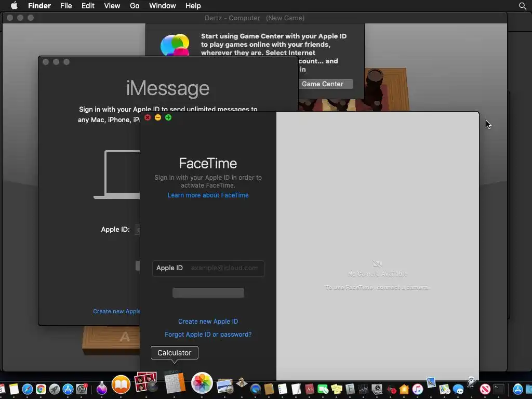Click Create new Apple link in iMessage window
The image size is (532, 399).
116,311
